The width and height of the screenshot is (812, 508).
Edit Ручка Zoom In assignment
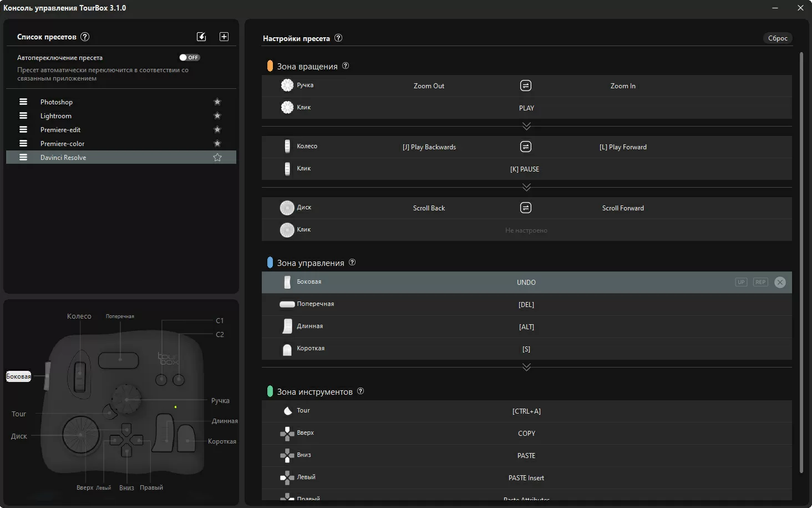tap(623, 86)
